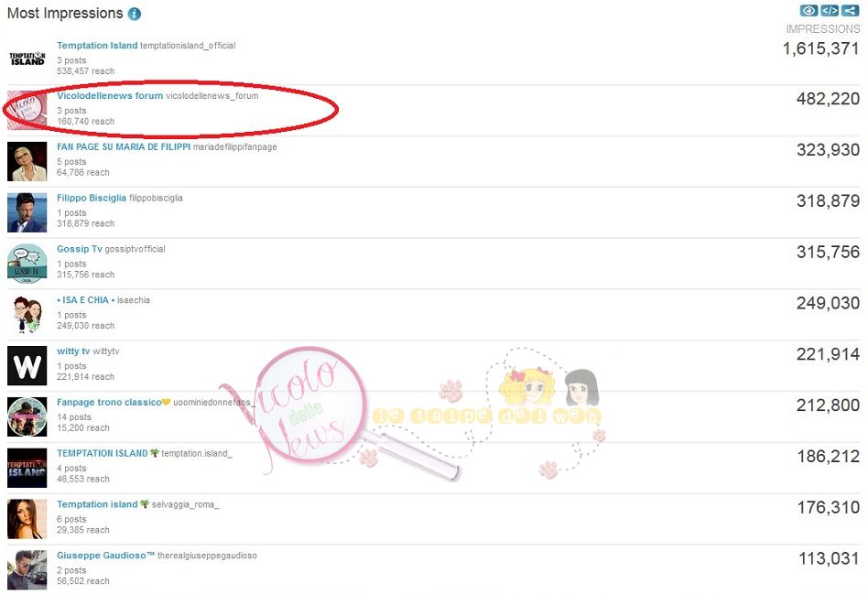Go to the Gossip Tv account
This screenshot has width=868, height=594.
coord(79,249)
